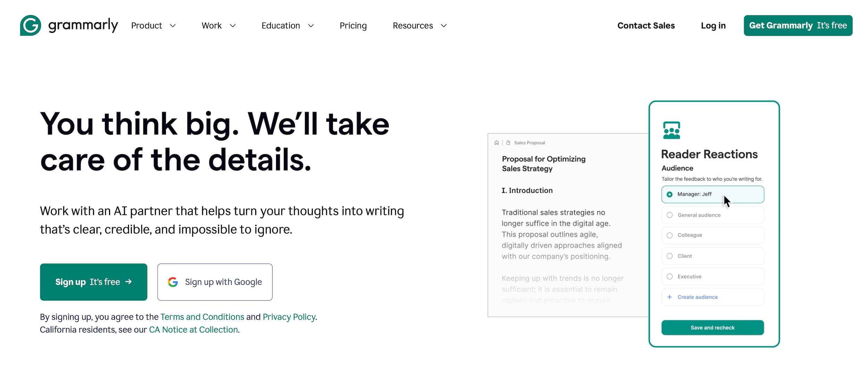Click the Sales Proposal breadcrumb label
The height and width of the screenshot is (369, 868).
[x=529, y=143]
